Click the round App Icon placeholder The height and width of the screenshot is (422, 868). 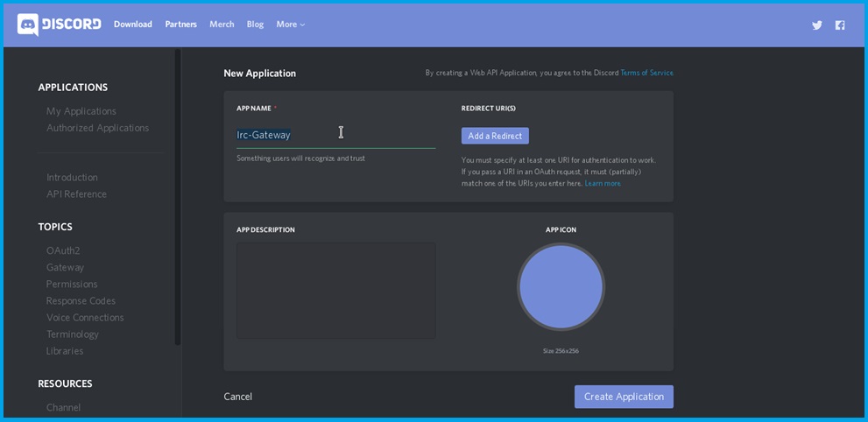pos(561,287)
